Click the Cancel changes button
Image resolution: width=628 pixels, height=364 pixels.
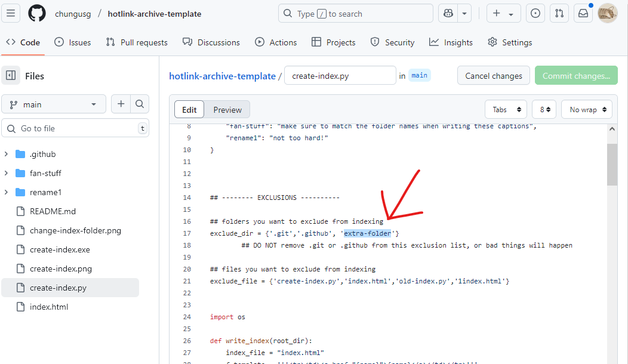pos(493,76)
